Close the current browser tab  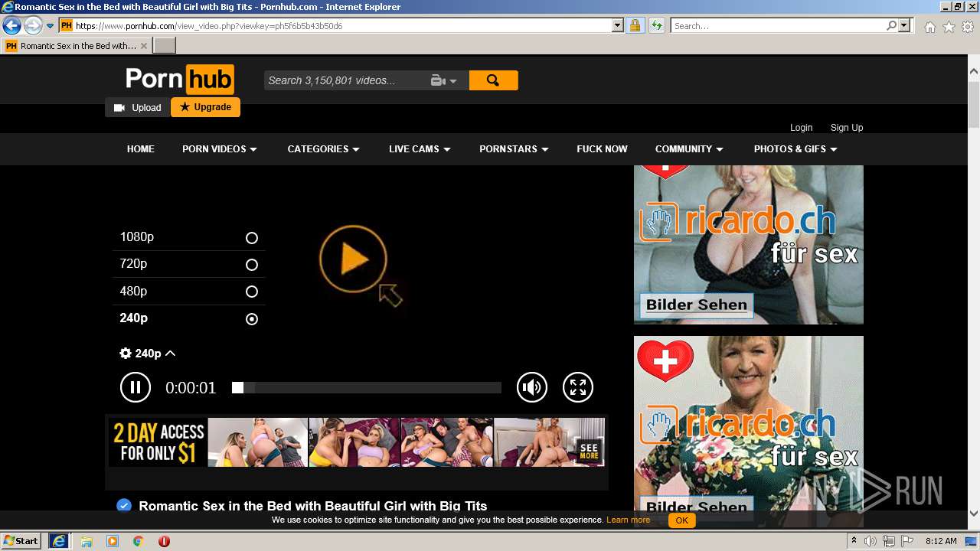(x=143, y=46)
